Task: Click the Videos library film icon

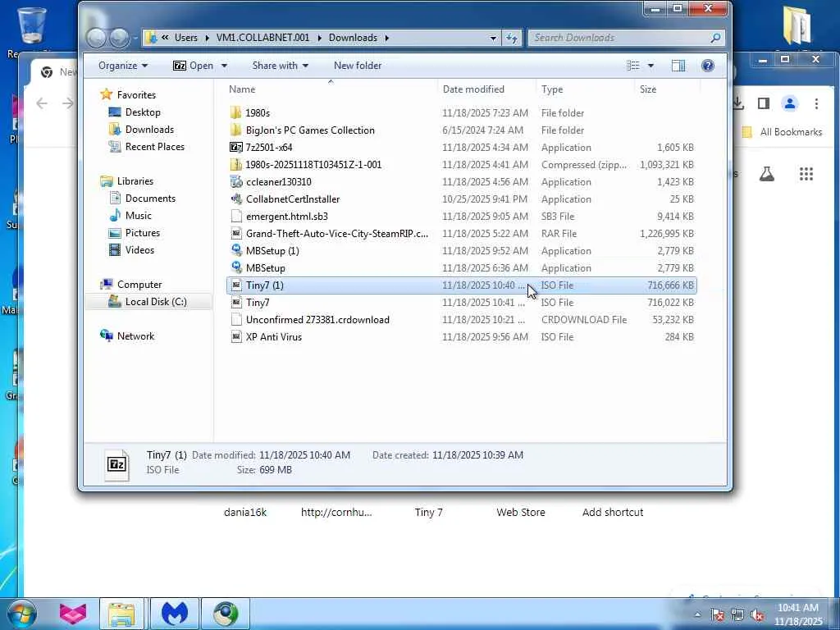Action: pyautogui.click(x=115, y=249)
